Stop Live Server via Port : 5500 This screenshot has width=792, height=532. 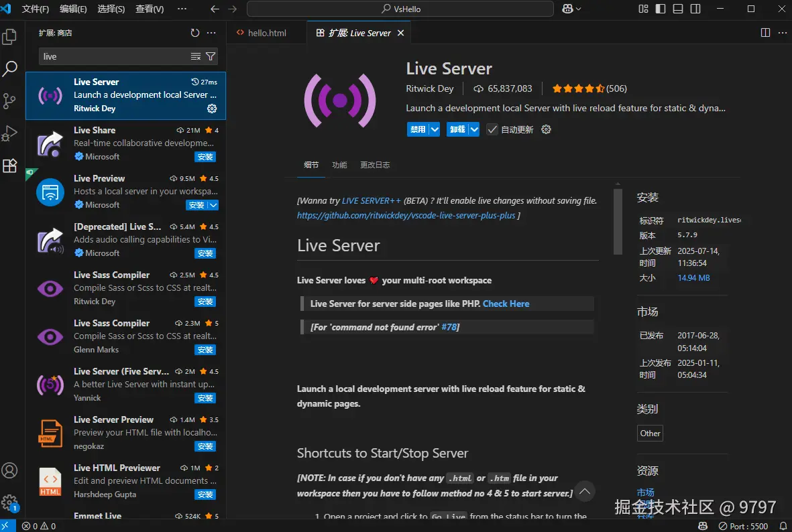[743, 526]
